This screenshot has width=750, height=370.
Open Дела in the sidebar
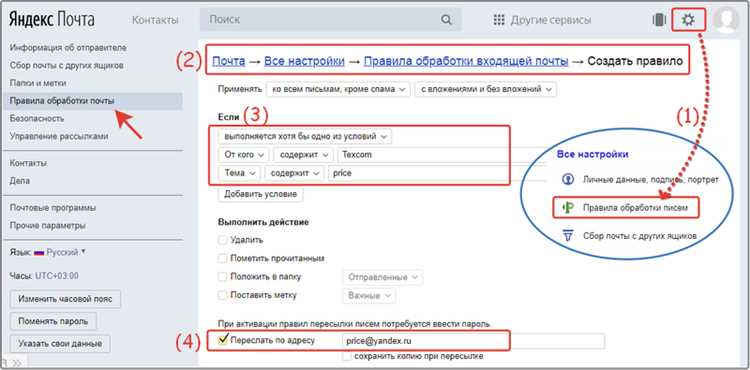(20, 181)
